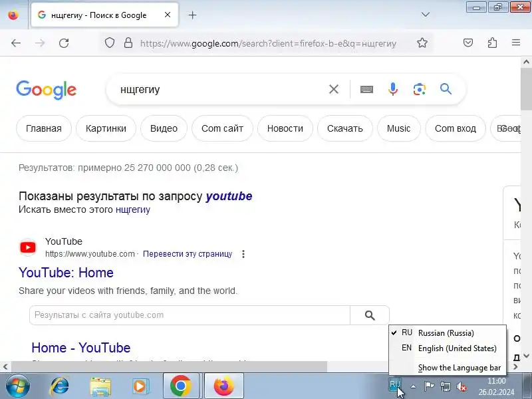Start voice search with the microphone
Viewport: 532px width, 399px height.
[393, 89]
